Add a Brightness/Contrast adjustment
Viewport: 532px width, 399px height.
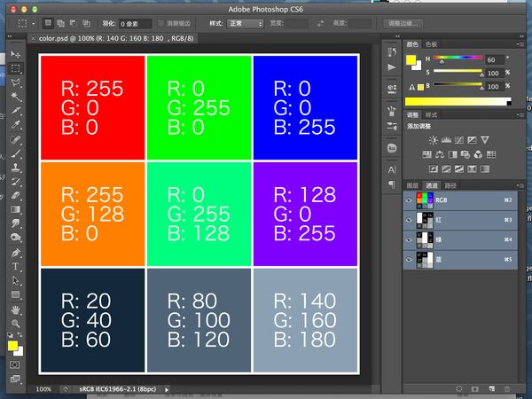(432, 140)
